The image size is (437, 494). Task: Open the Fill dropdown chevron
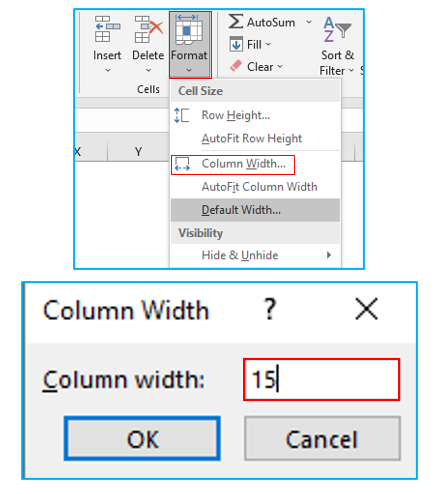(268, 44)
